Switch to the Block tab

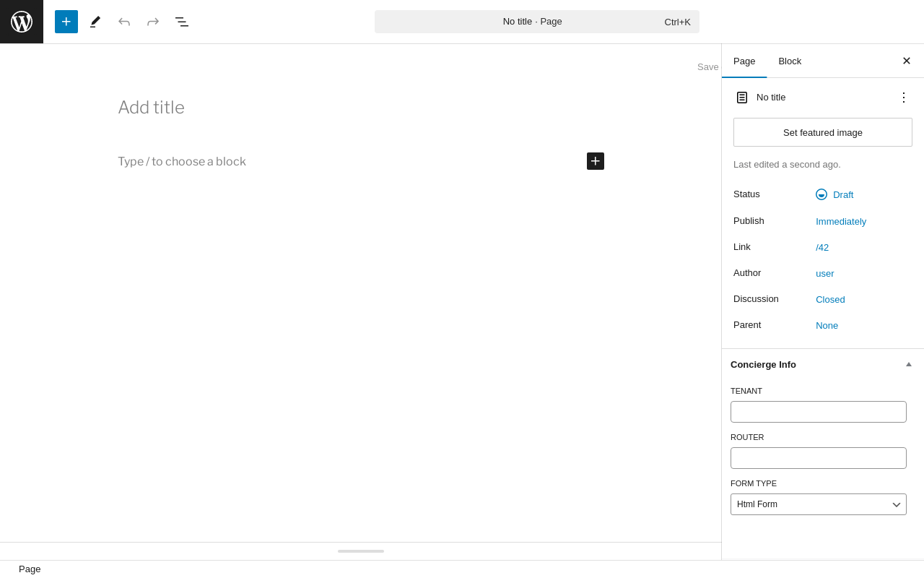click(790, 61)
